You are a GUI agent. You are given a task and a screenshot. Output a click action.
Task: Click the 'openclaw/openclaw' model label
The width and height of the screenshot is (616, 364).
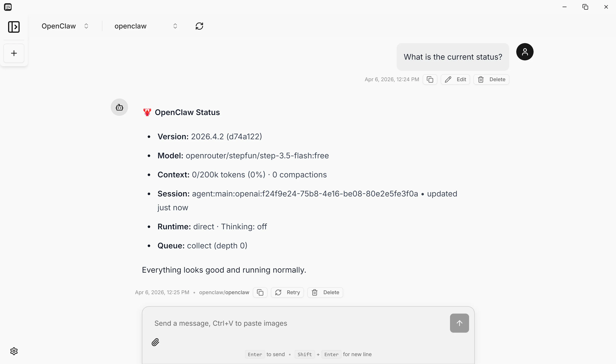click(x=224, y=292)
